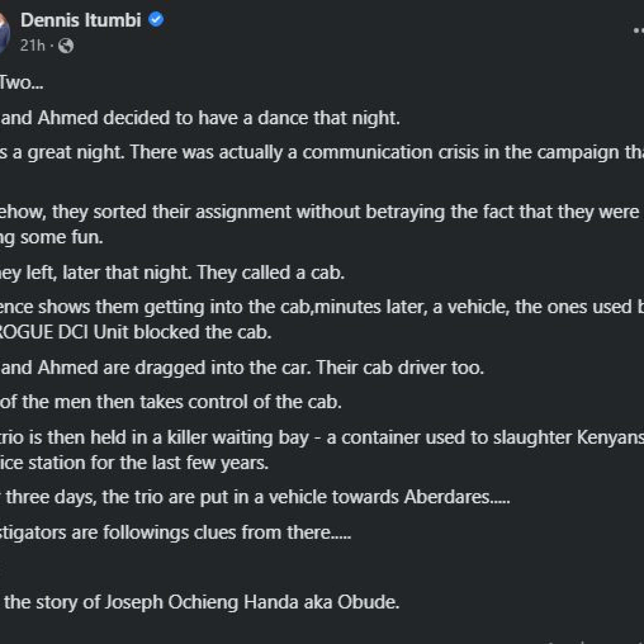644x644 pixels.
Task: Click the 'vehicle towards Aberdares' sentence
Action: click(255, 497)
